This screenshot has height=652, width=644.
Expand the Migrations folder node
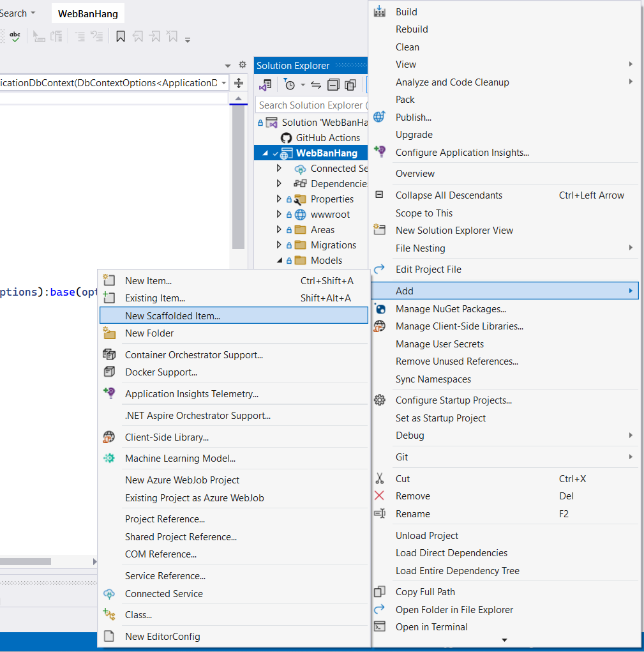pos(279,245)
